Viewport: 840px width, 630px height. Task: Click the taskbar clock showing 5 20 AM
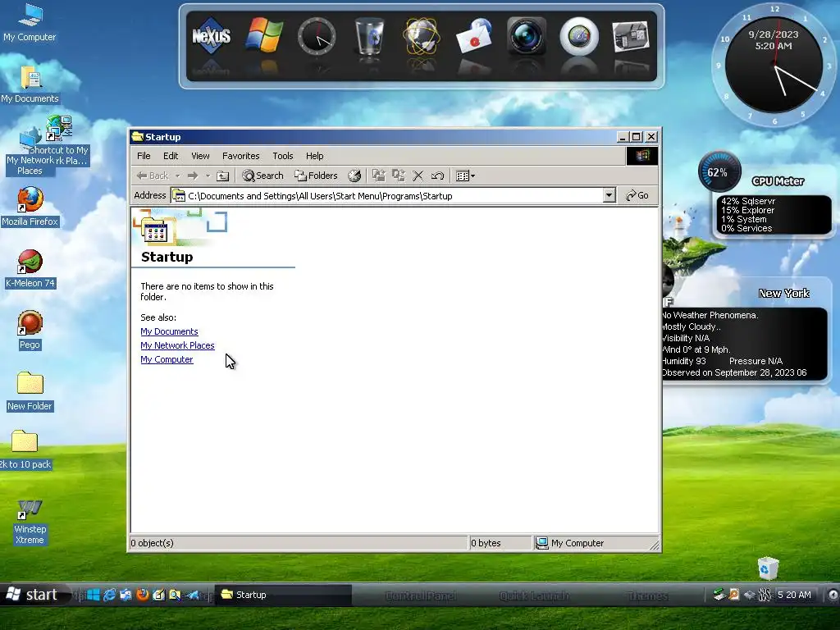click(x=794, y=595)
